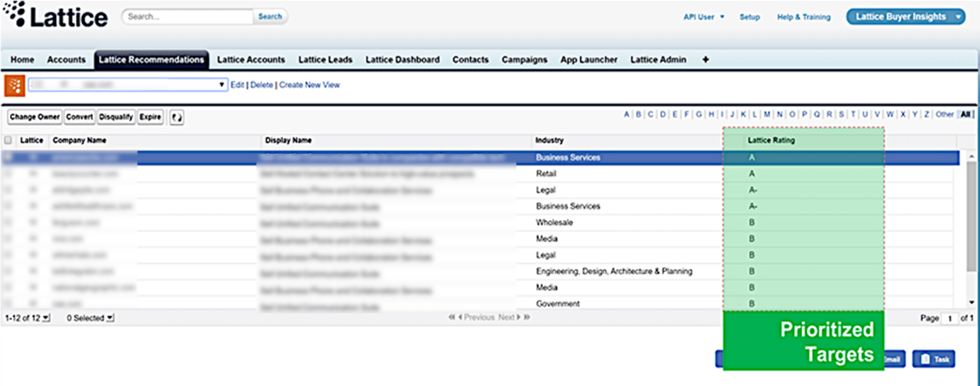Open the list view selector dropdown
Image resolution: width=980 pixels, height=386 pixels.
coord(128,85)
